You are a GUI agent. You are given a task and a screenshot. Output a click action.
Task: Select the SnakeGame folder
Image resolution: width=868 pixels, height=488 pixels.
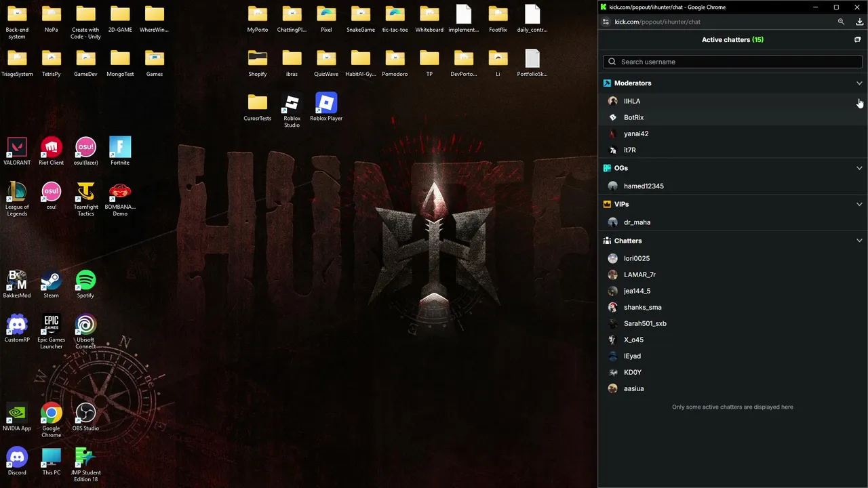[x=361, y=19]
